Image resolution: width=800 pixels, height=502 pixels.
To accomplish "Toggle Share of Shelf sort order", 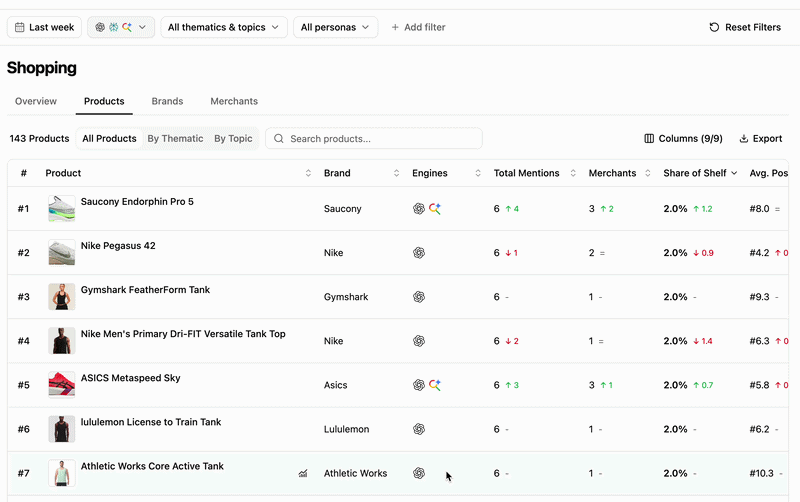I will (x=700, y=173).
